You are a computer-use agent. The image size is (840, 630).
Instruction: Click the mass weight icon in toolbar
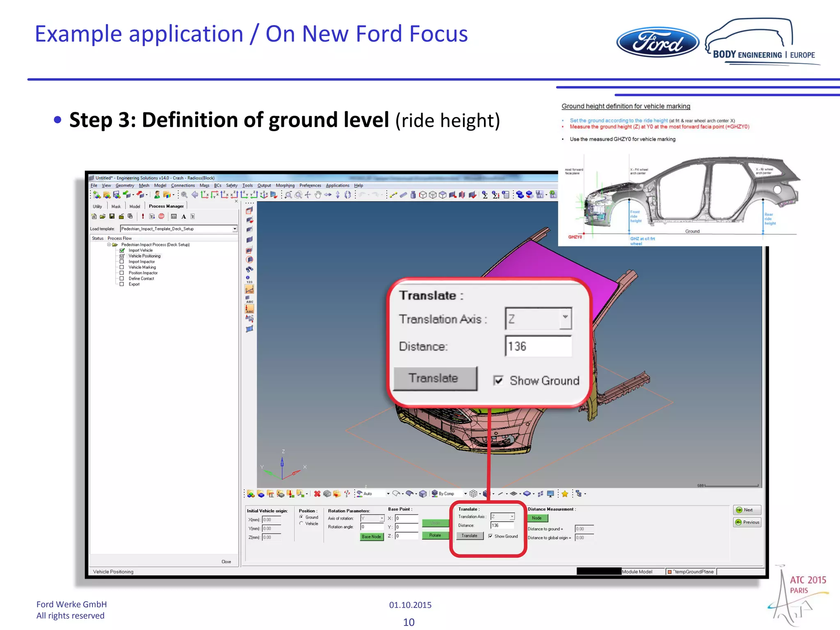[x=413, y=195]
